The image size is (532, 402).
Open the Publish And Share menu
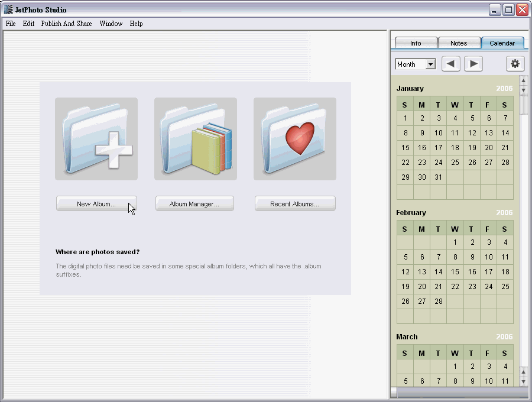click(66, 24)
